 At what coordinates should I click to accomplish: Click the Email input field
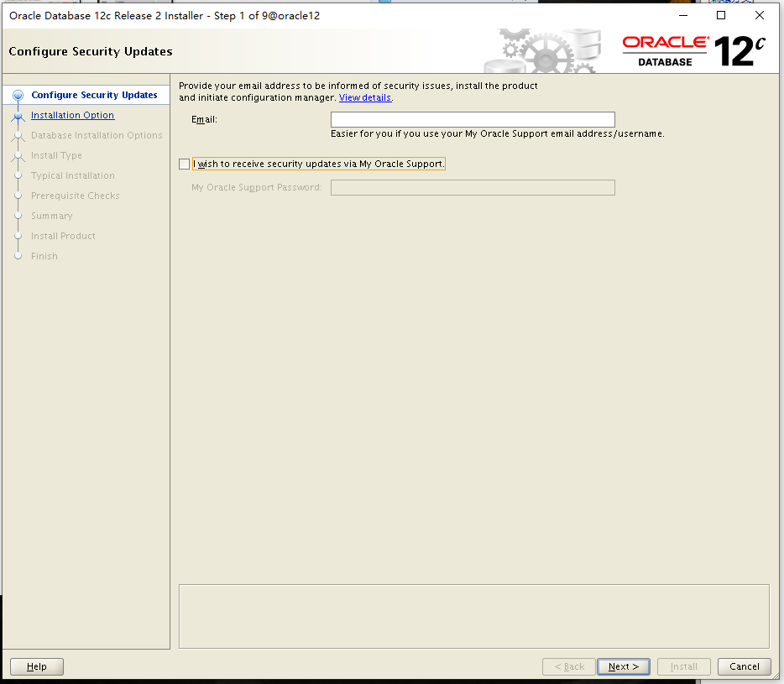pyautogui.click(x=473, y=119)
